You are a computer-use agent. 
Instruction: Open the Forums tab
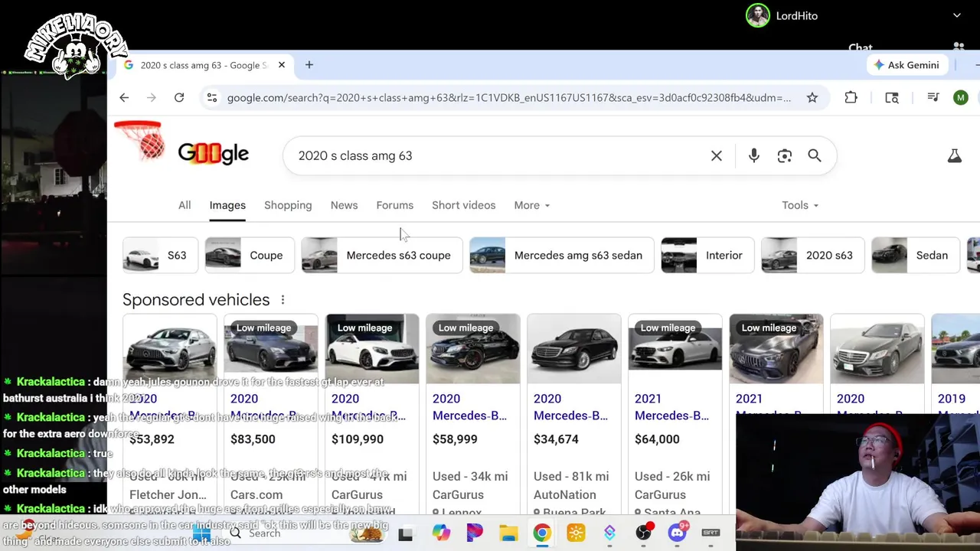click(394, 205)
